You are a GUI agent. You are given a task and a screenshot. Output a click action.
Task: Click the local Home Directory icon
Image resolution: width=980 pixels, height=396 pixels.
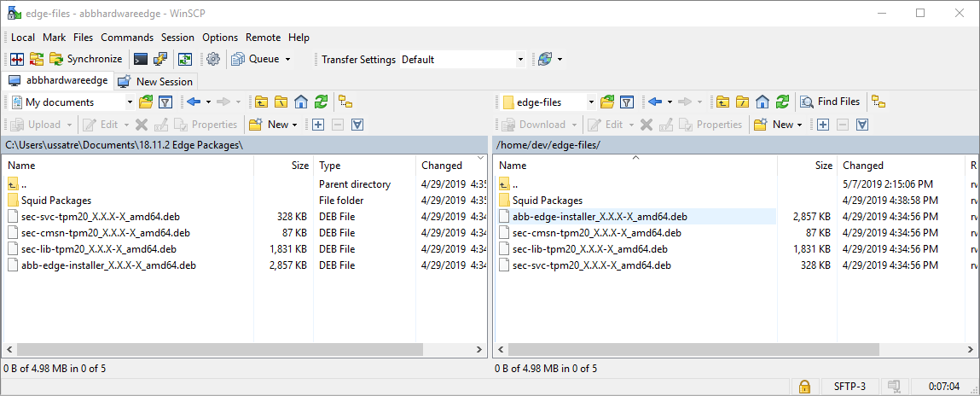301,102
